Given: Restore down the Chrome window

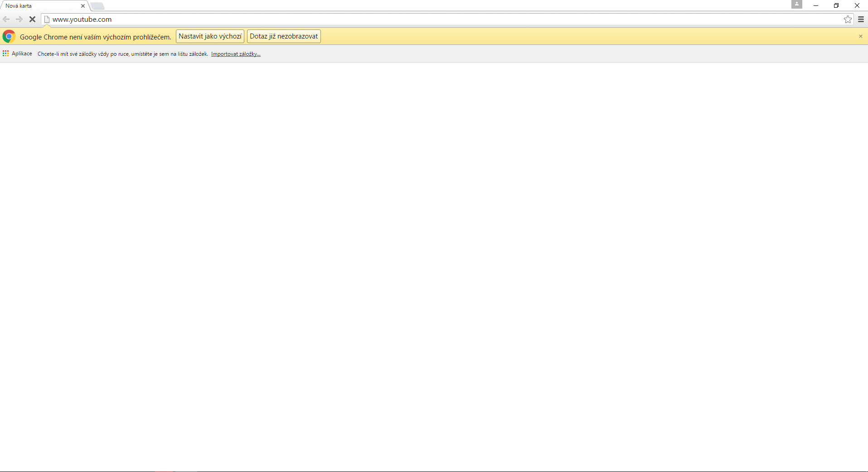Looking at the screenshot, I should pos(836,5).
